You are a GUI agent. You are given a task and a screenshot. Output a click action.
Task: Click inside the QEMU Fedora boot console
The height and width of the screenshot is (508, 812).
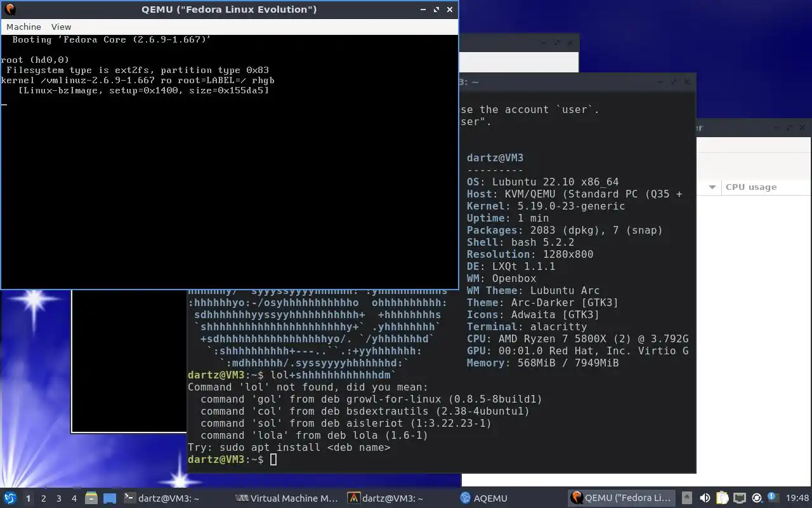click(229, 162)
